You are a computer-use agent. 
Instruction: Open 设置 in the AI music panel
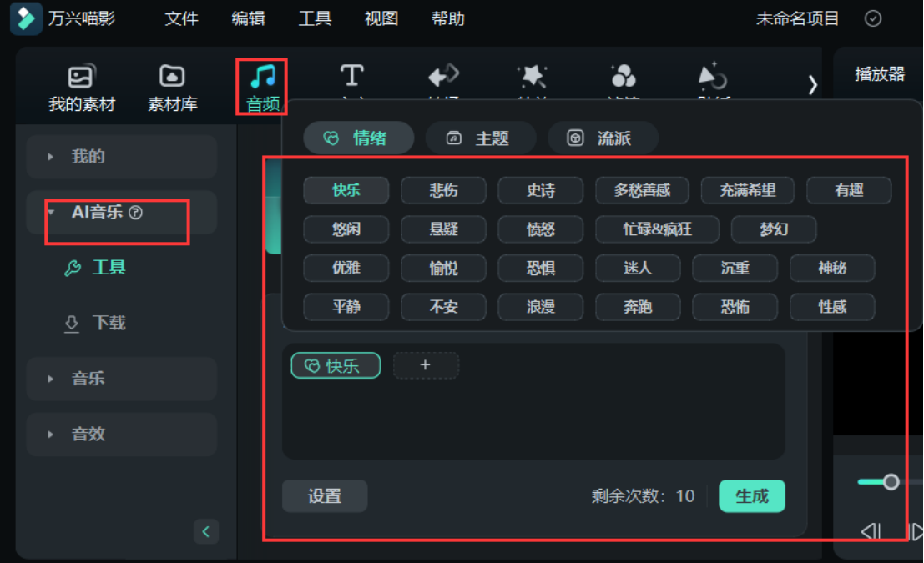click(x=325, y=495)
